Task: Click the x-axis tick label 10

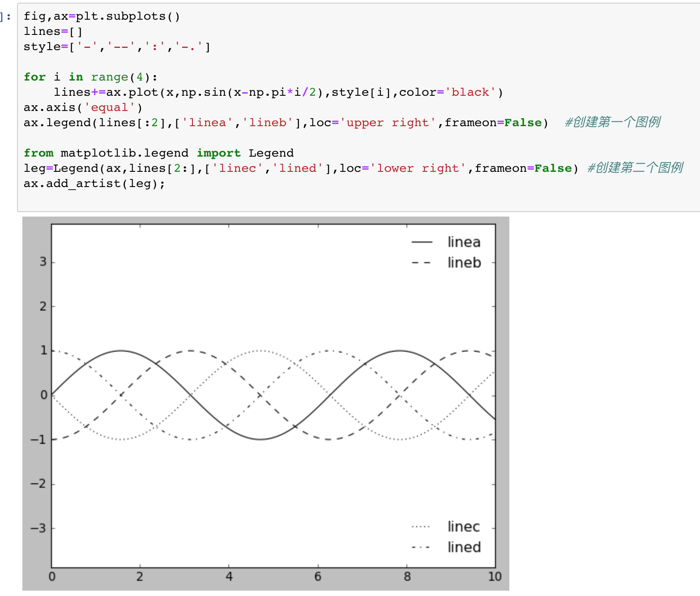Action: coord(495,576)
